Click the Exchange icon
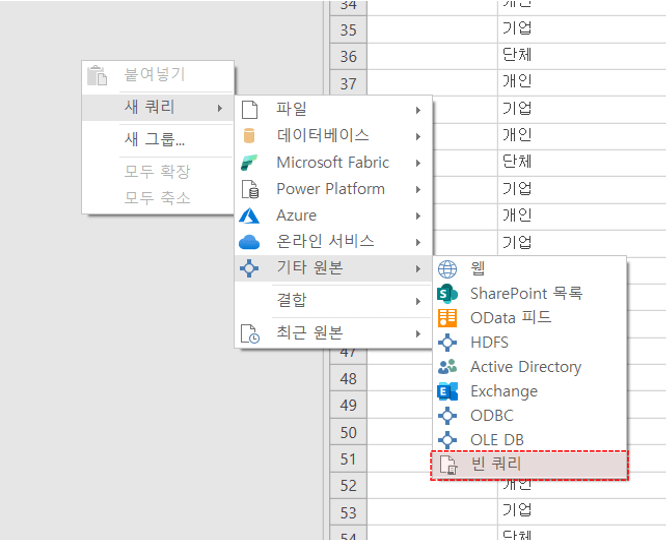 [448, 391]
